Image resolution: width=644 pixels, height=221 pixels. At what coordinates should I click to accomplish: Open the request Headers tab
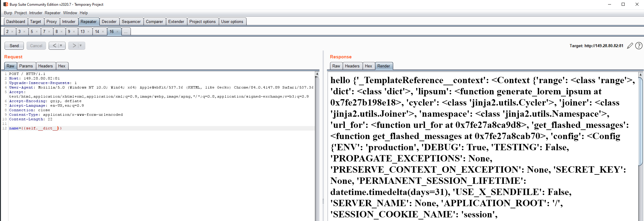(x=46, y=66)
